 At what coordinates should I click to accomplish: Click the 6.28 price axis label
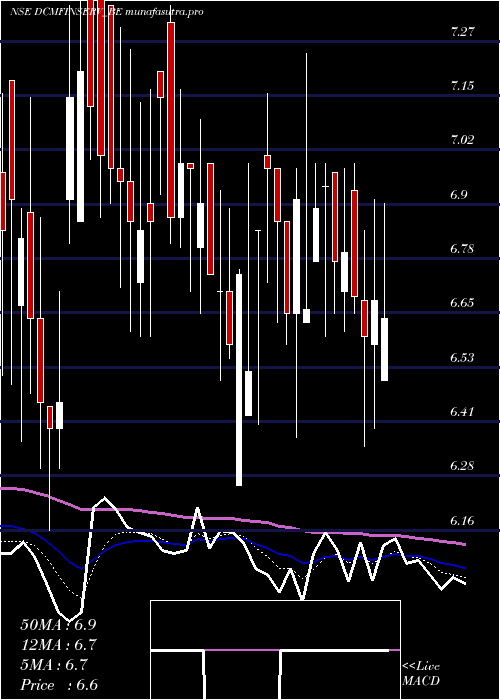click(x=462, y=466)
